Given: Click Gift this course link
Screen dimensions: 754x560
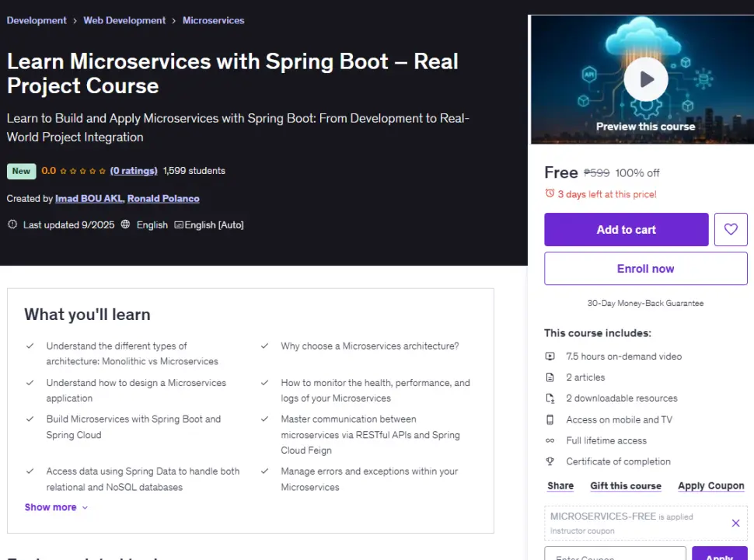Looking at the screenshot, I should click(x=626, y=485).
